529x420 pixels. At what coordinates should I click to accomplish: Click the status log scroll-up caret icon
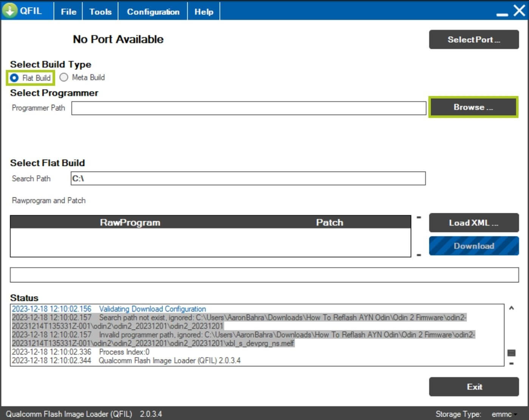click(511, 308)
